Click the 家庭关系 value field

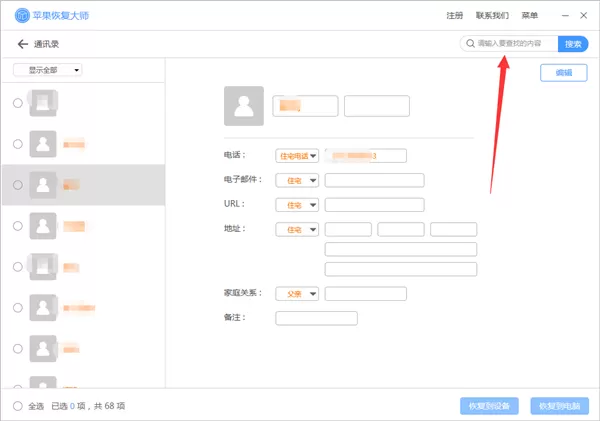[365, 294]
